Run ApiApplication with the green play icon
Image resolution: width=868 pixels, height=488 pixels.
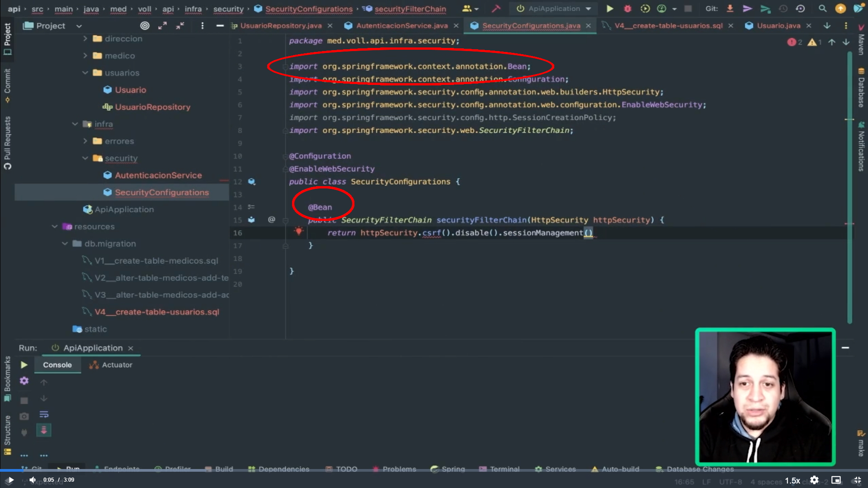tap(609, 9)
